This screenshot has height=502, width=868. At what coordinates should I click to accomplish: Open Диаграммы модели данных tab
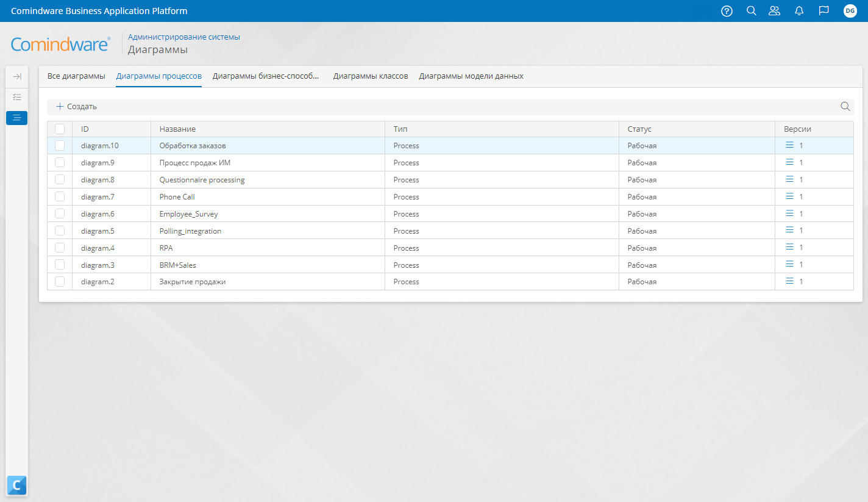pos(471,76)
